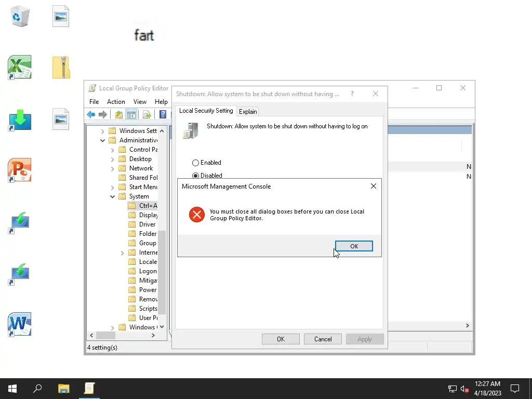Click the tree pane vertical scrollbar
Screen dimensions: 532x399
tap(162, 272)
